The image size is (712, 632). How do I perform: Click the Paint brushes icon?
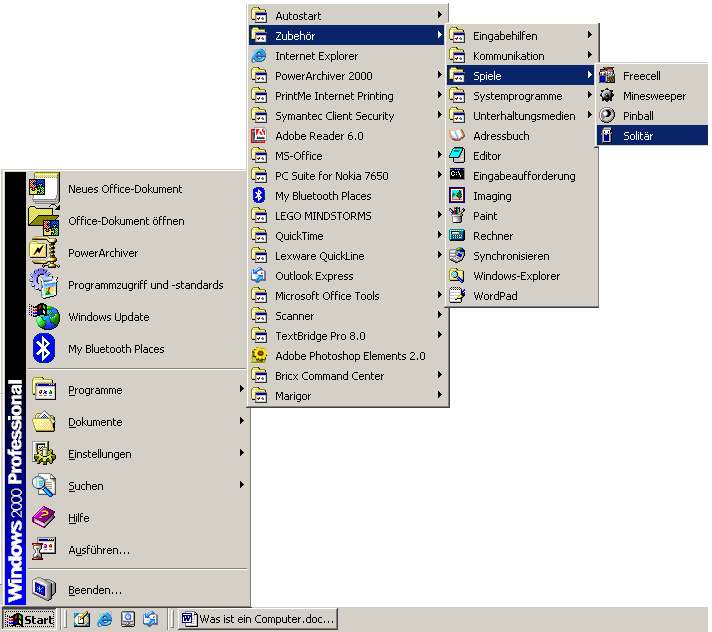[457, 215]
